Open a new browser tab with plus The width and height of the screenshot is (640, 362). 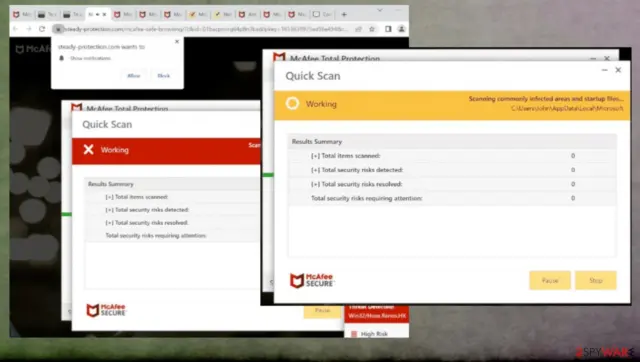click(344, 15)
